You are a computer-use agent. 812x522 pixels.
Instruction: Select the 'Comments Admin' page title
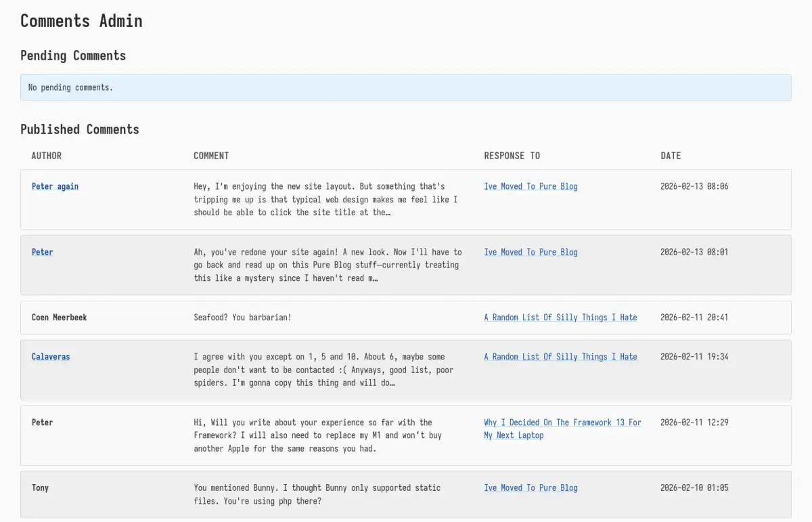[x=81, y=21]
